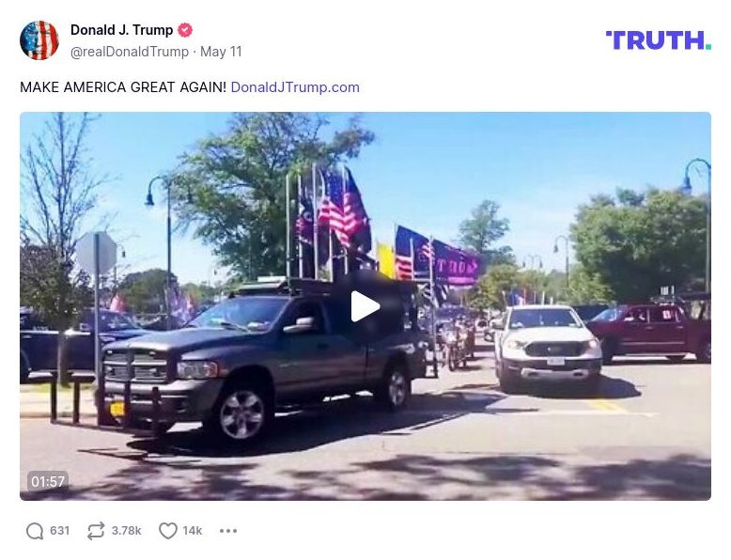Click the TRUTH logo
The height and width of the screenshot is (560, 731).
click(x=659, y=40)
